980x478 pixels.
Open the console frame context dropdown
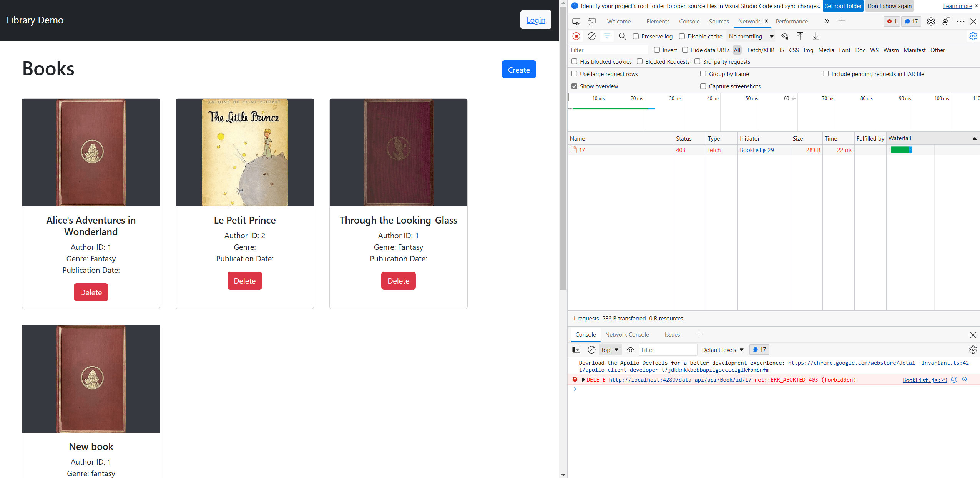(x=609, y=350)
